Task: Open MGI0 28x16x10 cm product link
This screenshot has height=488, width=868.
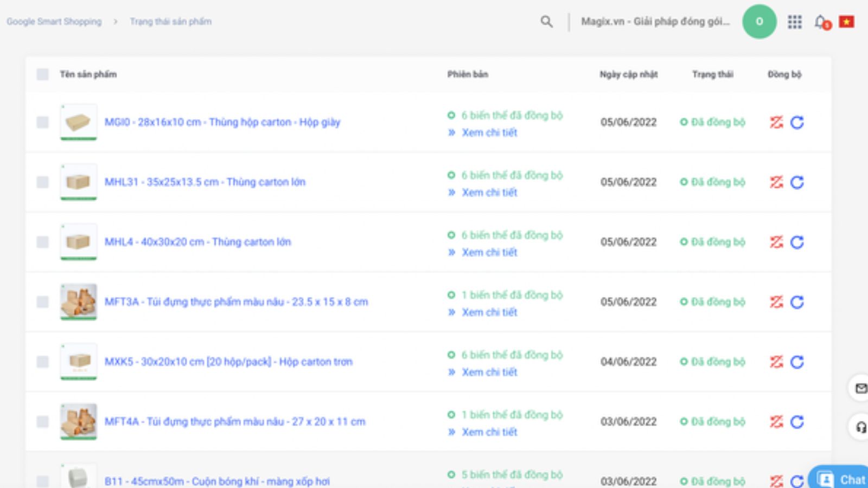Action: [x=222, y=123]
